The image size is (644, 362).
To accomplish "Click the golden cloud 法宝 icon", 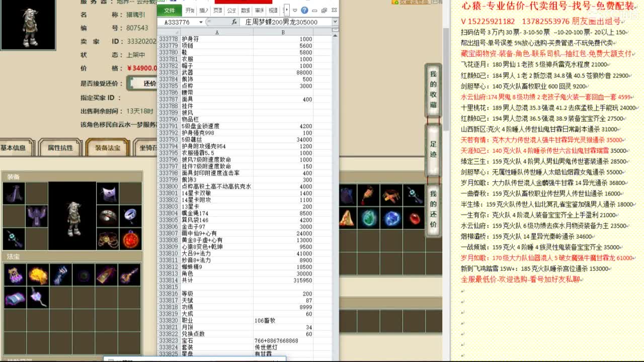I will 38,275.
